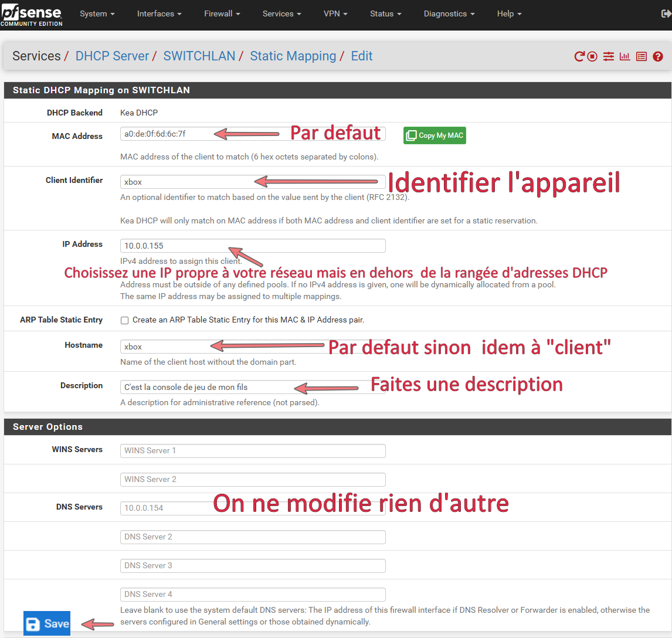The width and height of the screenshot is (672, 638).
Task: Enable the ARP Table Static Entry checkbox
Action: click(x=124, y=320)
